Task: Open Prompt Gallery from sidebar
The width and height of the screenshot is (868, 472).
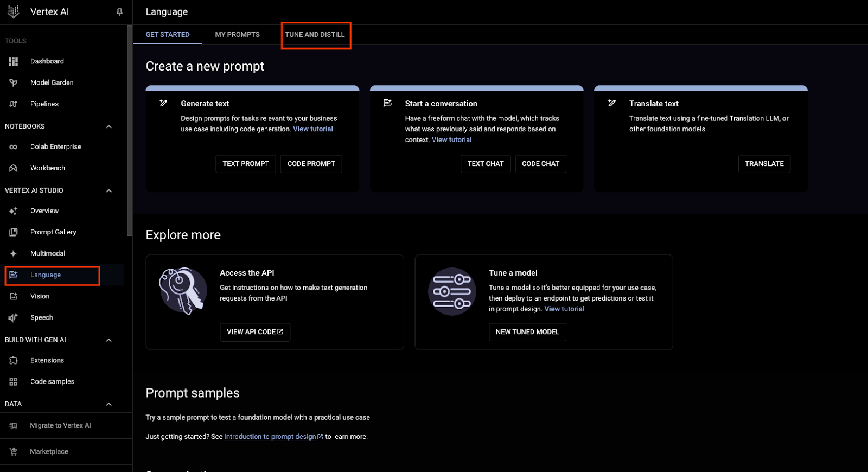Action: (53, 232)
